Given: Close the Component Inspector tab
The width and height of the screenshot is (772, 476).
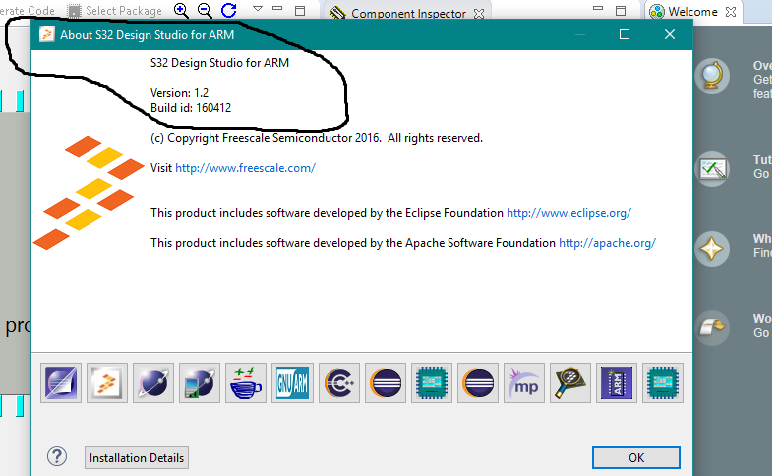Looking at the screenshot, I should point(479,14).
